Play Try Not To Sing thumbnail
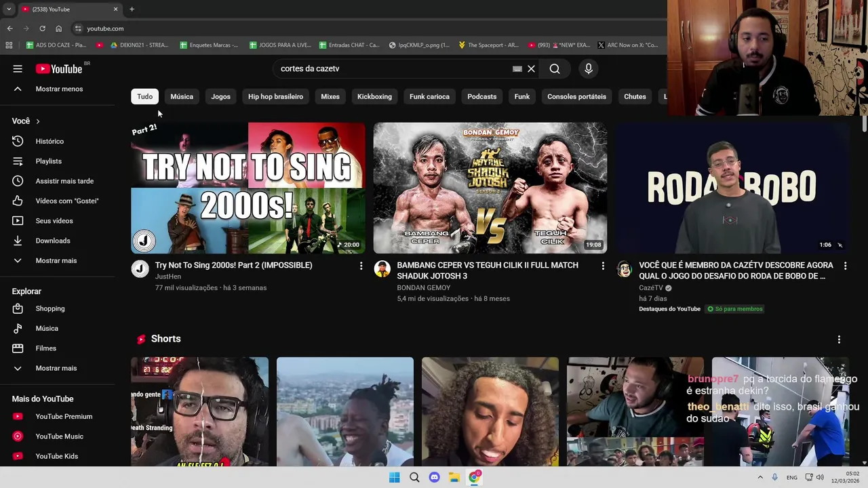 (x=248, y=188)
